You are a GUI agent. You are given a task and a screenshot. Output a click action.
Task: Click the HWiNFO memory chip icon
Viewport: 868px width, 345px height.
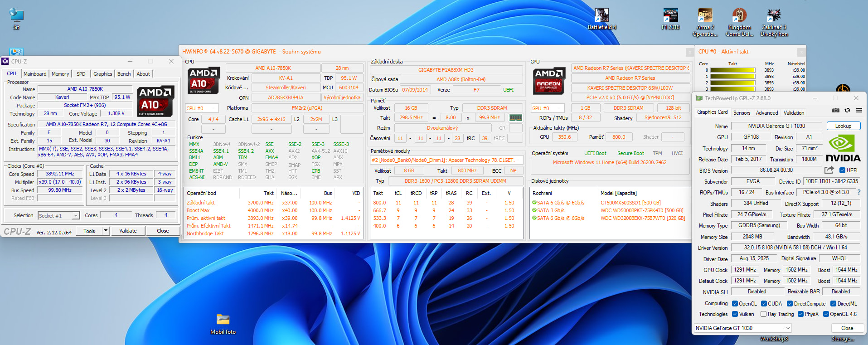515,117
